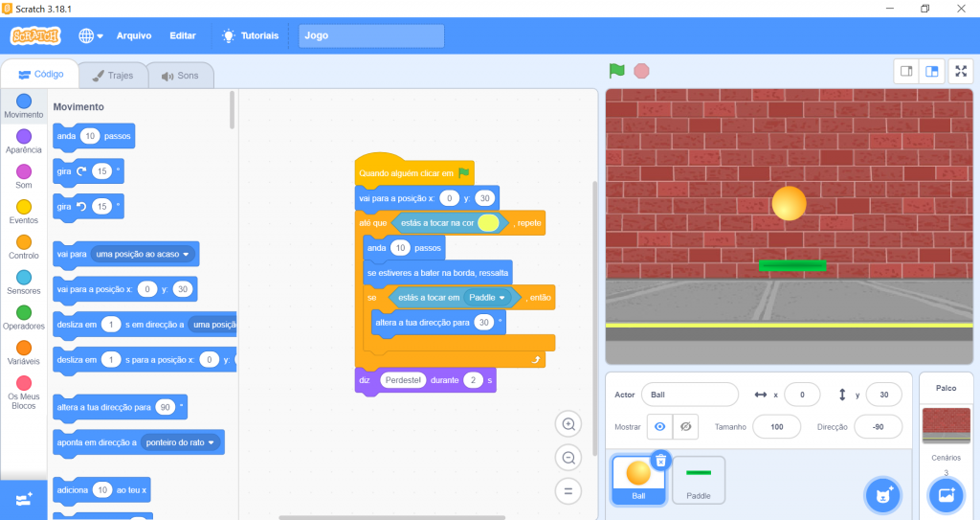Select the Paddle sprite thumbnail
Screen dimensions: 980x520
coord(698,480)
